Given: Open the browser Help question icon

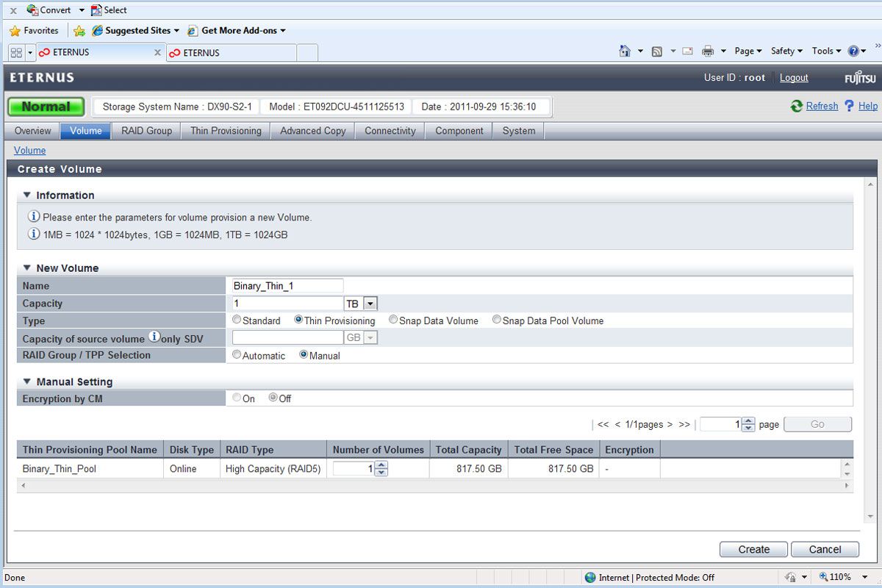Looking at the screenshot, I should [853, 51].
